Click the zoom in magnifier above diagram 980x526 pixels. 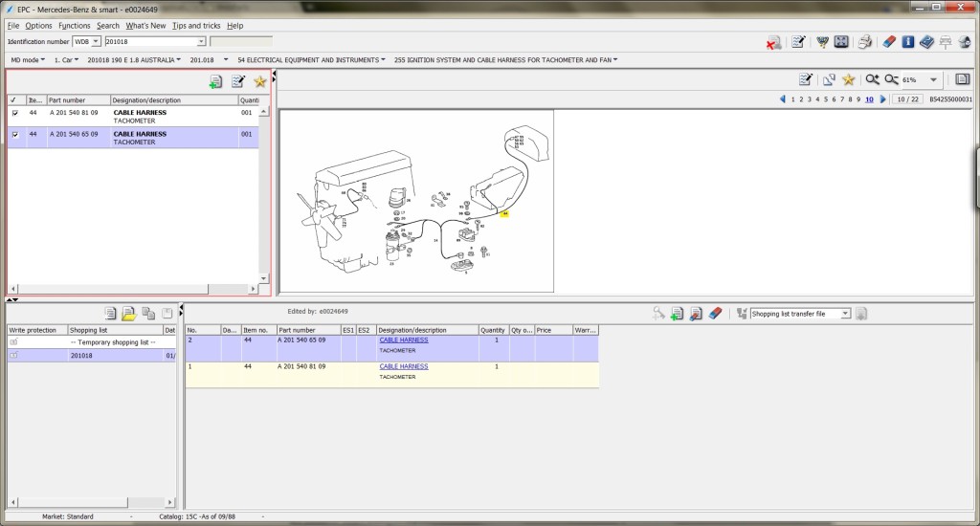pyautogui.click(x=872, y=79)
